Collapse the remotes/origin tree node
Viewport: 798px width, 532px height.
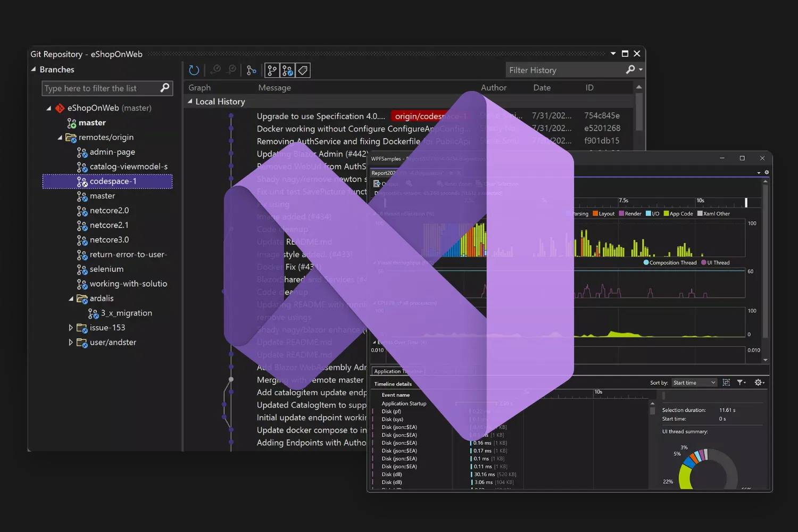(60, 137)
